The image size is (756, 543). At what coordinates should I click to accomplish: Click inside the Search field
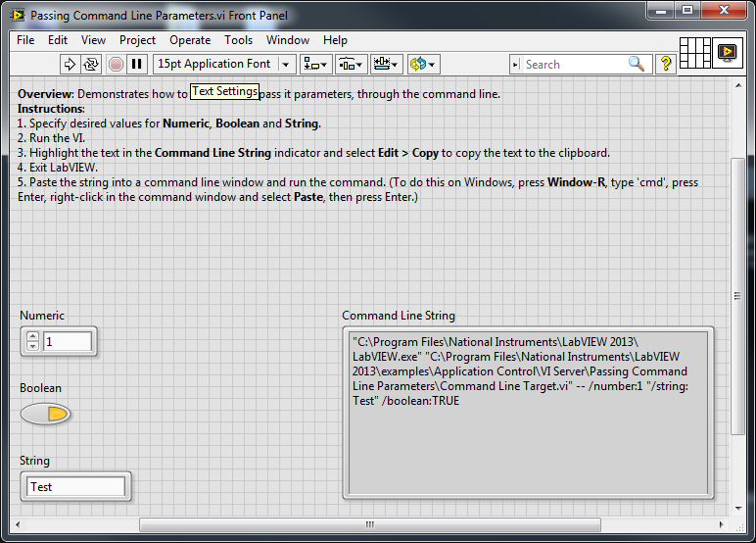click(574, 64)
